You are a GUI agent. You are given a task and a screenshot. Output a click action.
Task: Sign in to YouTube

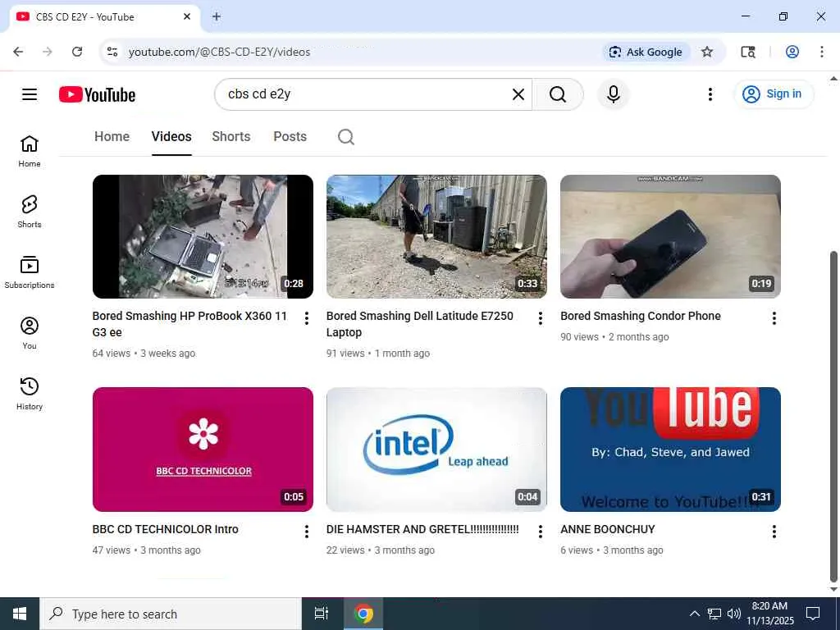[x=773, y=94]
